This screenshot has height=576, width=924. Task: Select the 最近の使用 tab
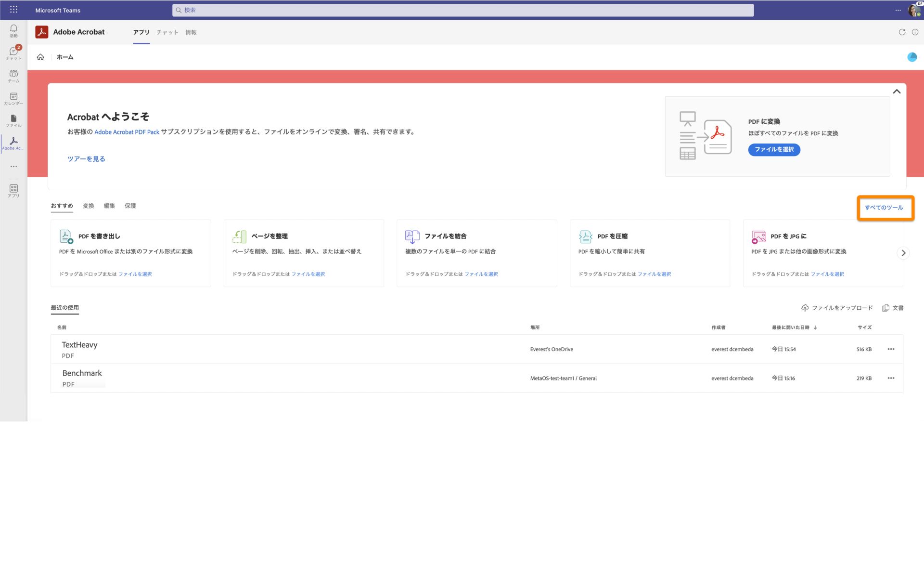click(65, 308)
